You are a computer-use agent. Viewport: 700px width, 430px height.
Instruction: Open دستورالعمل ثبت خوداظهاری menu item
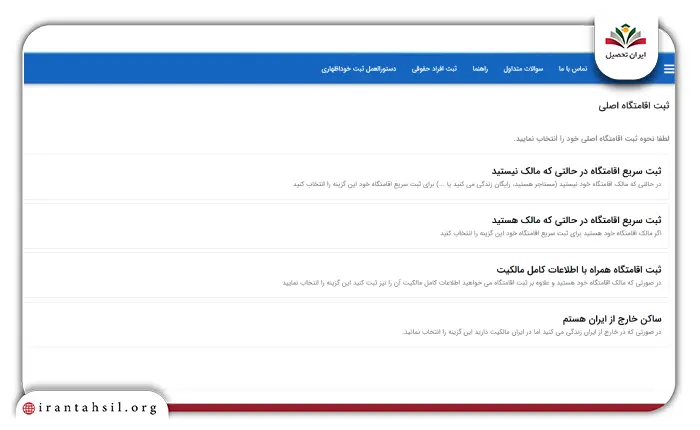[358, 69]
